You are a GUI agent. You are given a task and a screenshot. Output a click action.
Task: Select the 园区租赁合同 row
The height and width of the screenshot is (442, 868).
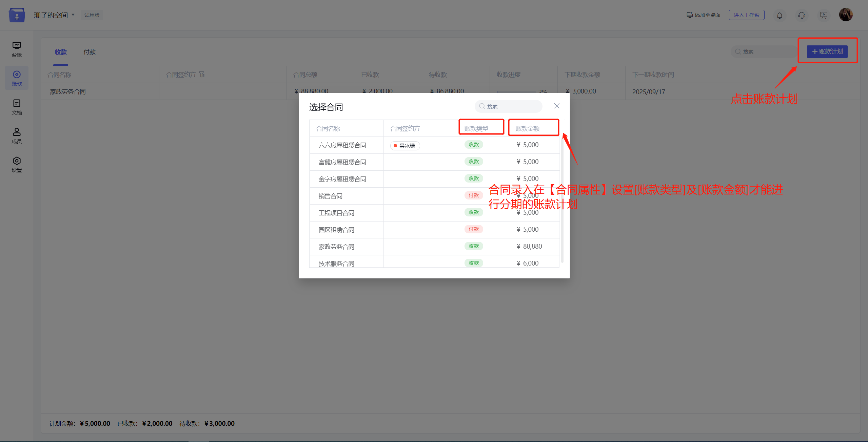pyautogui.click(x=434, y=230)
